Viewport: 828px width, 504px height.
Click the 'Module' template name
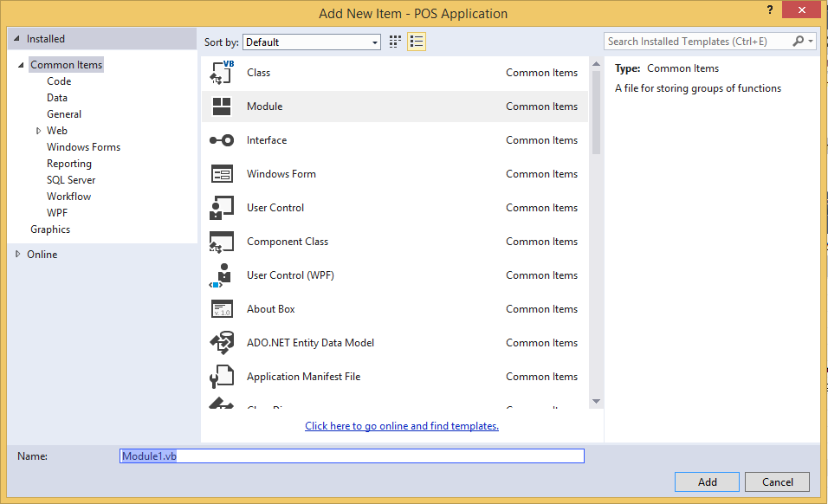pos(264,106)
